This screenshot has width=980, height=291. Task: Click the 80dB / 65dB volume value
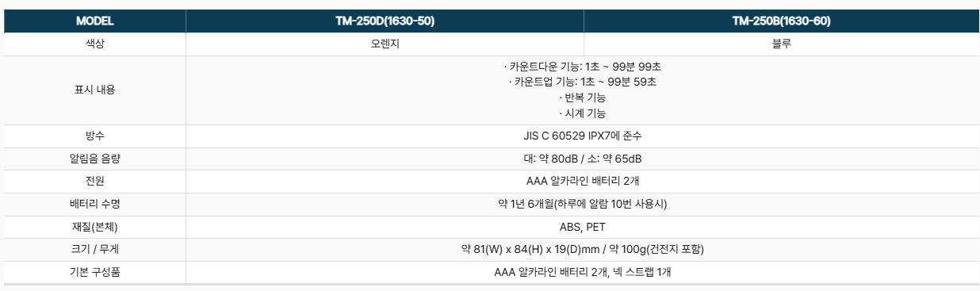[583, 159]
